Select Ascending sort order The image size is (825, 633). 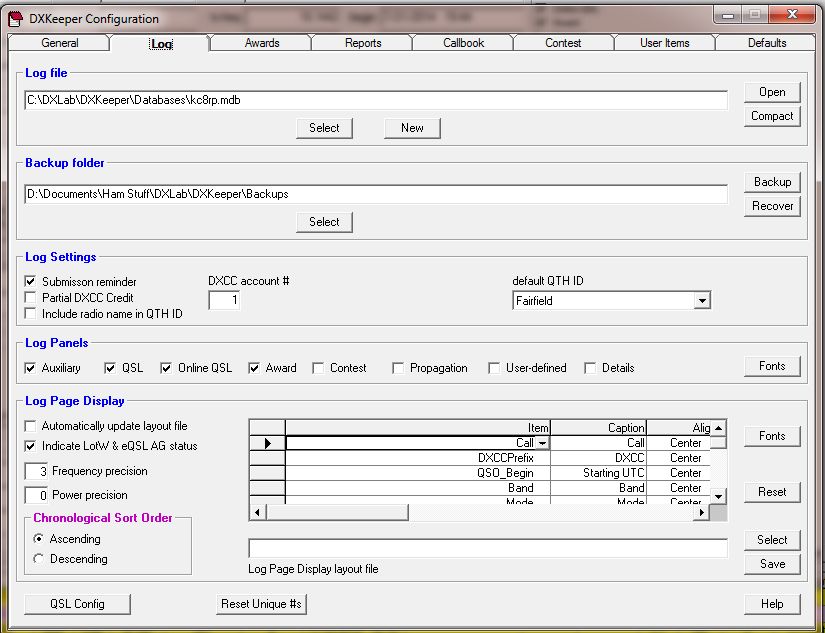[38, 539]
